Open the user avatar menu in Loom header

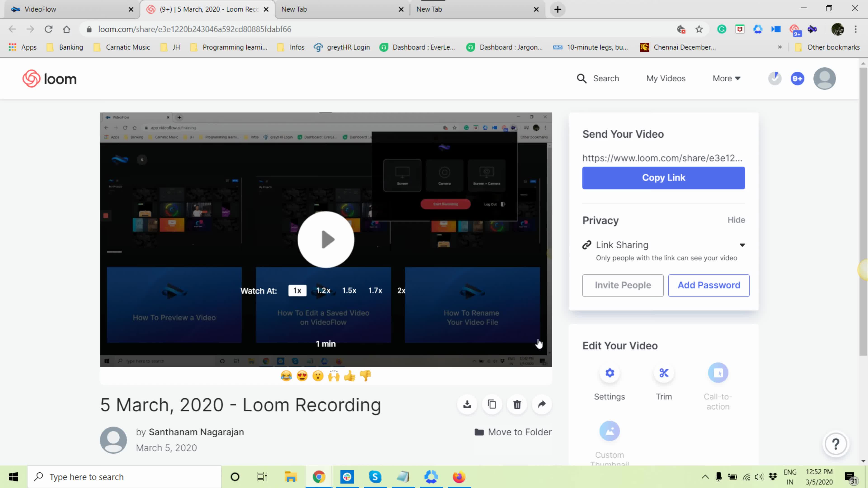(825, 78)
